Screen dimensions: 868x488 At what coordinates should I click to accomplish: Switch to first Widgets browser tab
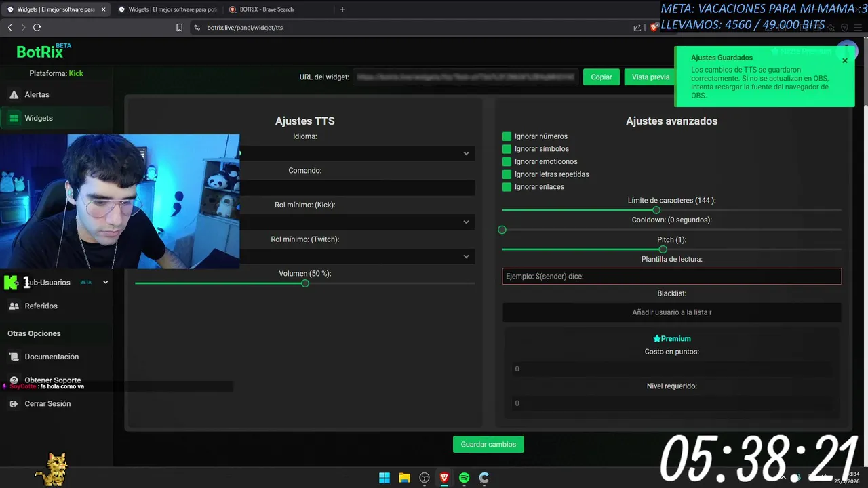tap(56, 9)
